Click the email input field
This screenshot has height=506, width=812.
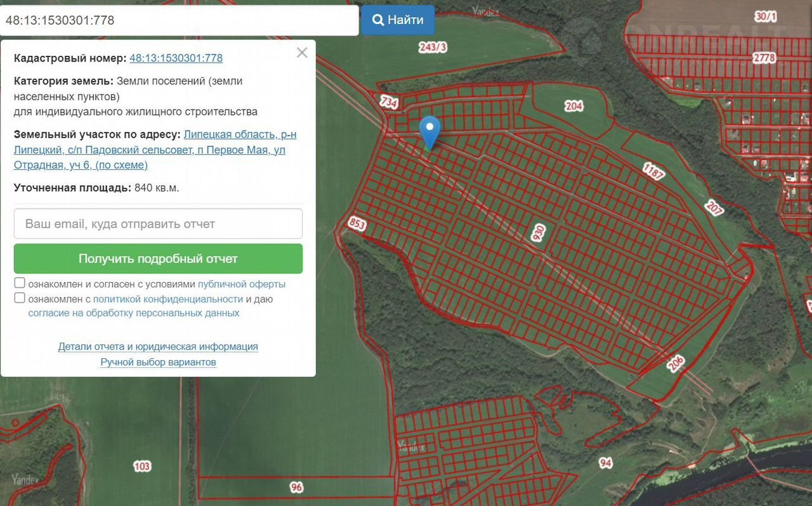[158, 224]
